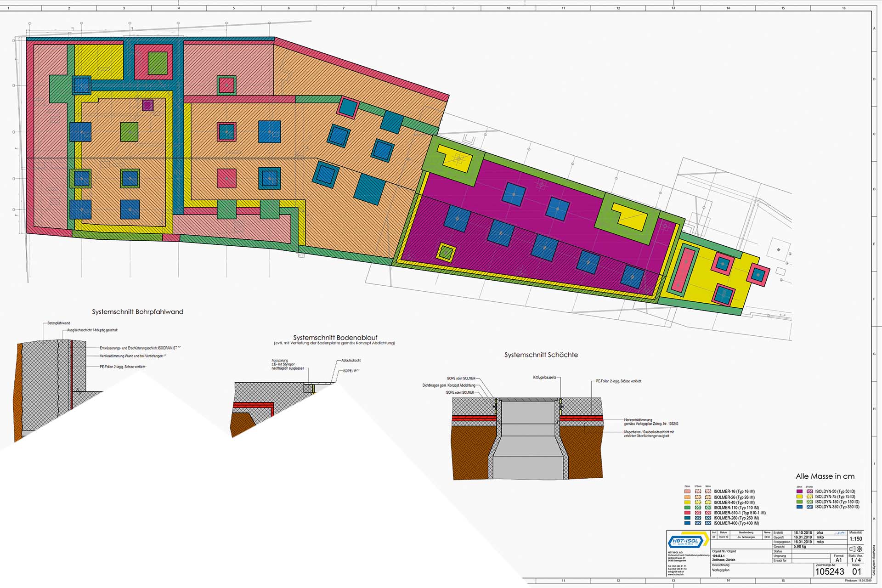The height and width of the screenshot is (588, 882).
Task: Click the hatched green ISOLMER-110 legend swatch
Action: point(698,508)
